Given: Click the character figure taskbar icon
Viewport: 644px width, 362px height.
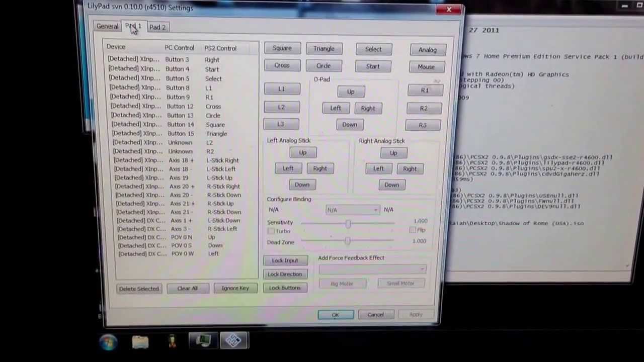Looking at the screenshot, I should click(x=172, y=342).
